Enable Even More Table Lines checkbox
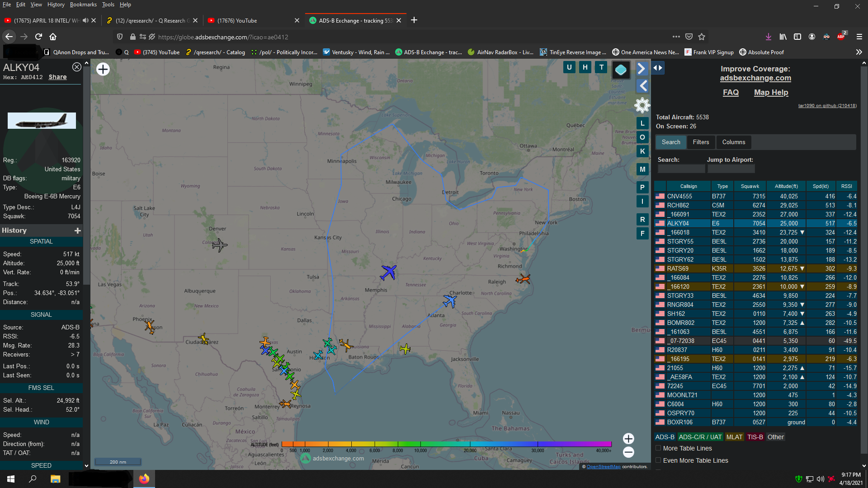The height and width of the screenshot is (488, 868). (x=658, y=460)
